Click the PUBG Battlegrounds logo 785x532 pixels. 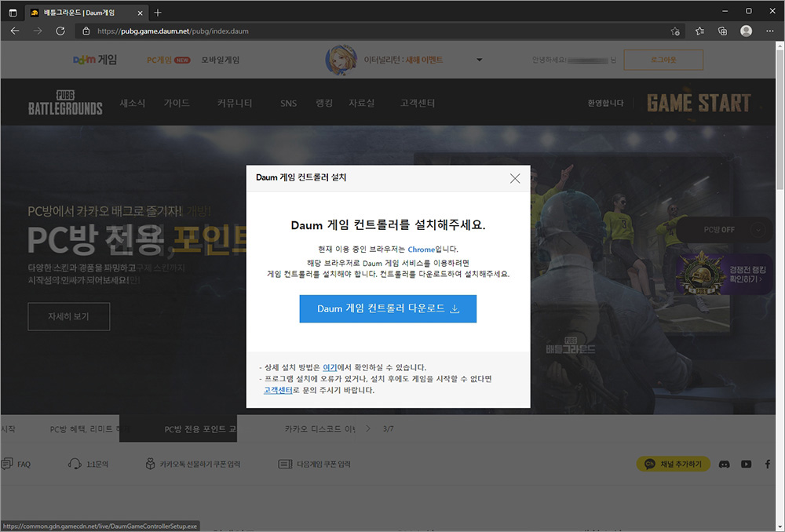[65, 103]
